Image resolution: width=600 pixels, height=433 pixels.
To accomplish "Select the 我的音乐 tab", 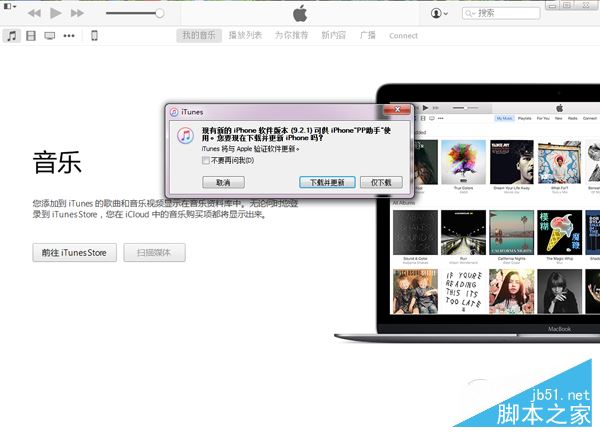I will pos(199,36).
